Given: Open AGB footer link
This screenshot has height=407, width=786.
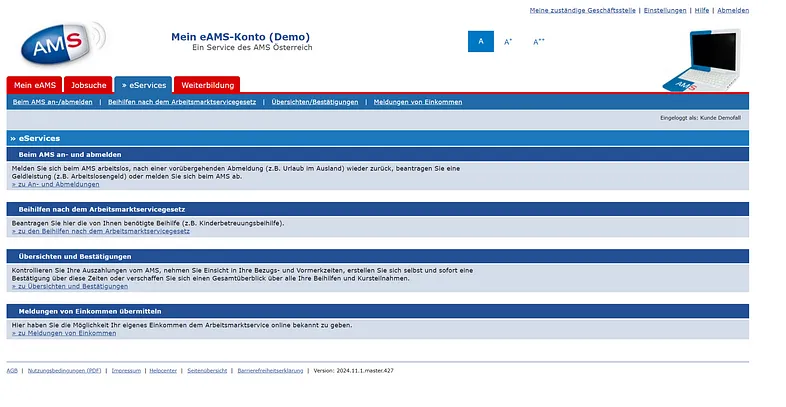Looking at the screenshot, I should pyautogui.click(x=12, y=371).
